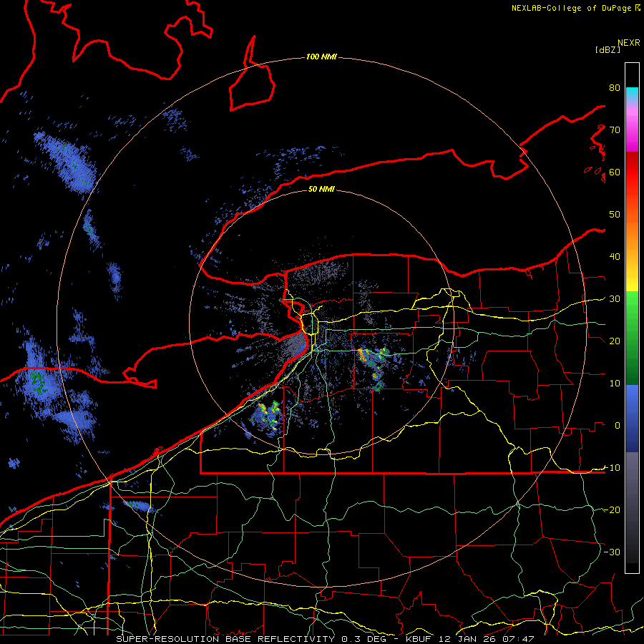Click the 0.3 DEG elevation text

pos(366,639)
